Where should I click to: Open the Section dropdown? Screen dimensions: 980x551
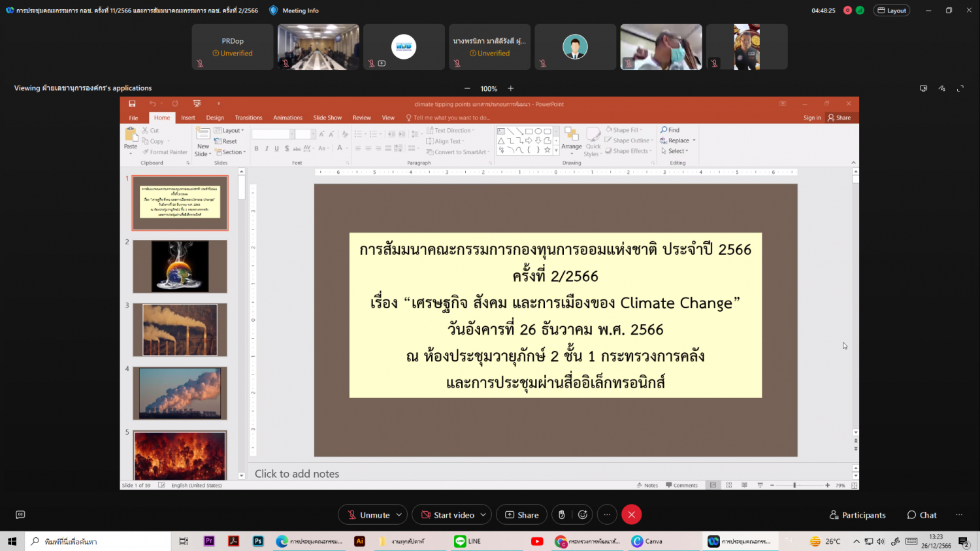click(231, 152)
